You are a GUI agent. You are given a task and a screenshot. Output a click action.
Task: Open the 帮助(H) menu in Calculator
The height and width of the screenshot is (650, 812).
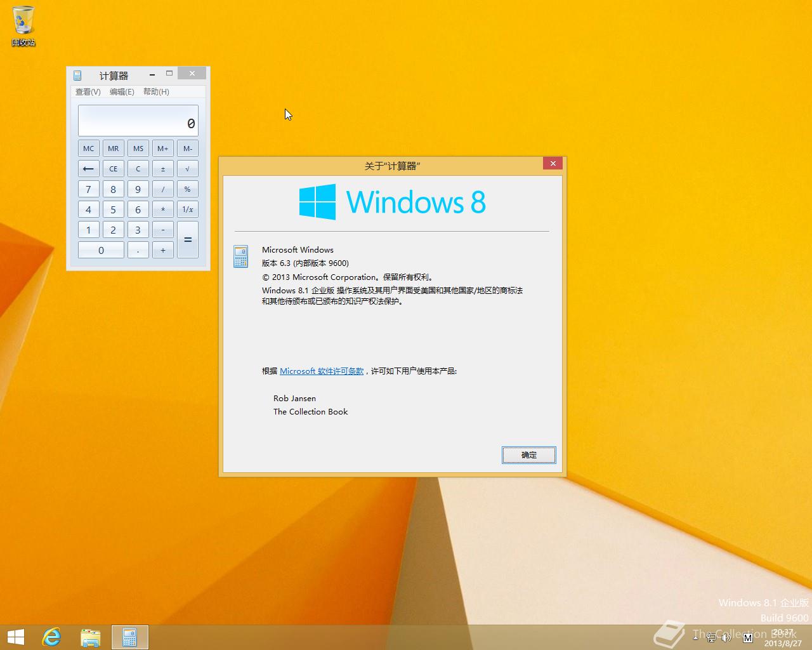[156, 91]
